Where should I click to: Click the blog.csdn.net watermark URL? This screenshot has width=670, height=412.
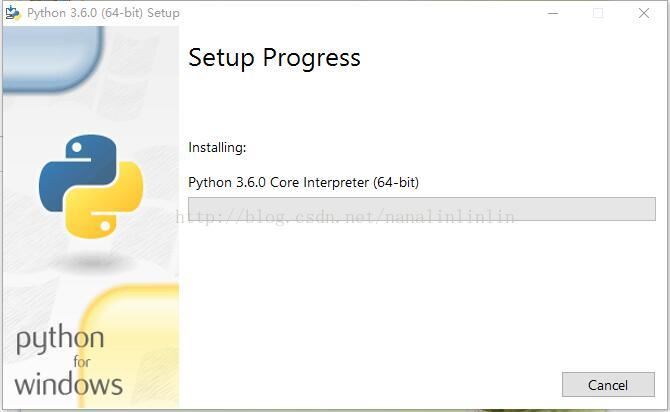(x=345, y=217)
